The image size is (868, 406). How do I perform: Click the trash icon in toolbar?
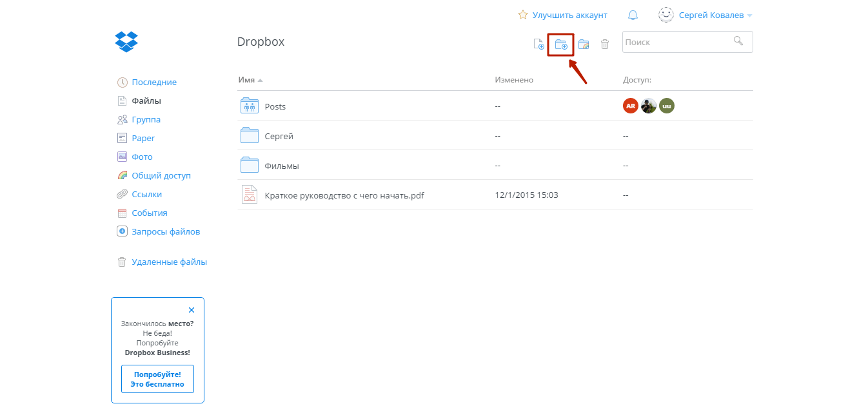[605, 44]
